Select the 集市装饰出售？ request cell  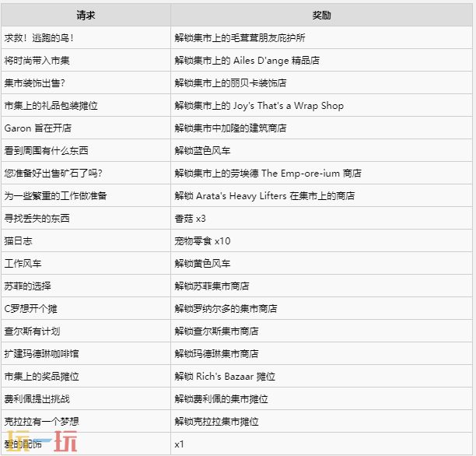coord(34,82)
